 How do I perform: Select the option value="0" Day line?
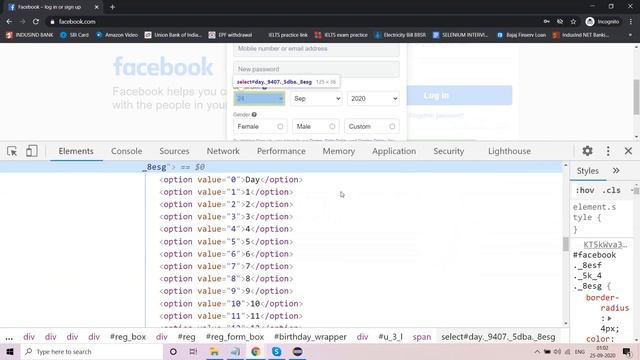231,180
